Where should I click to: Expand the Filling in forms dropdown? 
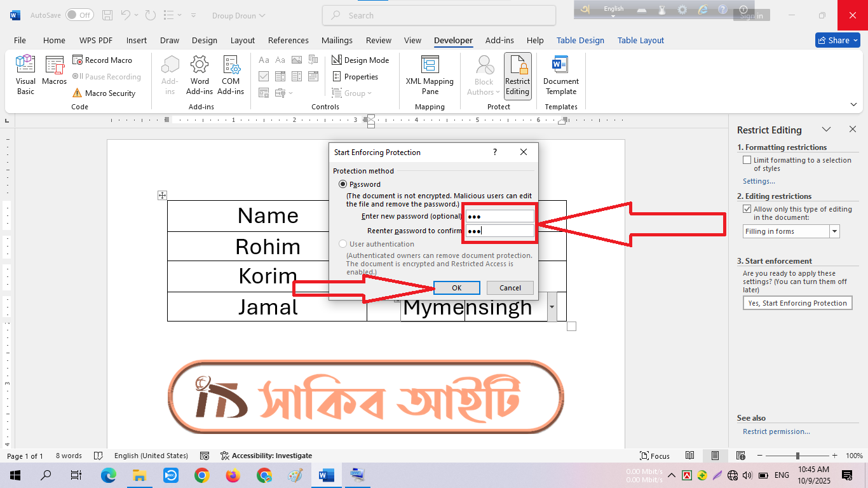pos(834,232)
